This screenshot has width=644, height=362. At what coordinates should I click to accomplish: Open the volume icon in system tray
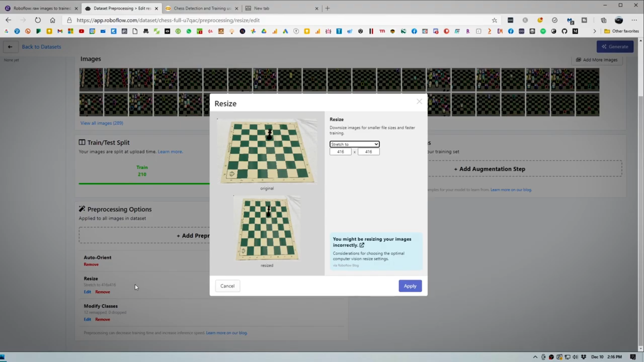[576, 357]
